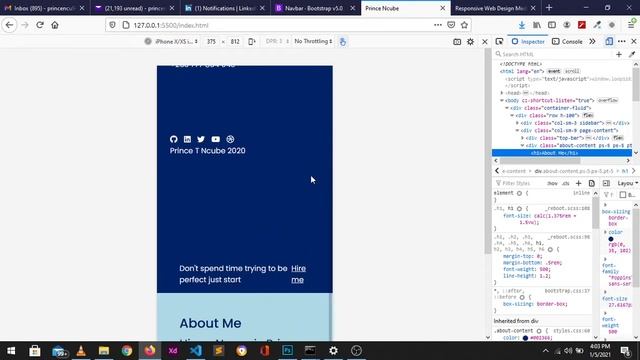640x360 pixels.
Task: Show more devtools tabs chevron
Action: pyautogui.click(x=592, y=41)
